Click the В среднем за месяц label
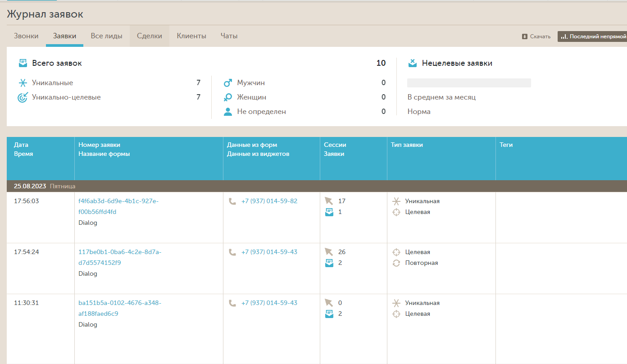This screenshot has height=364, width=627. (x=441, y=97)
